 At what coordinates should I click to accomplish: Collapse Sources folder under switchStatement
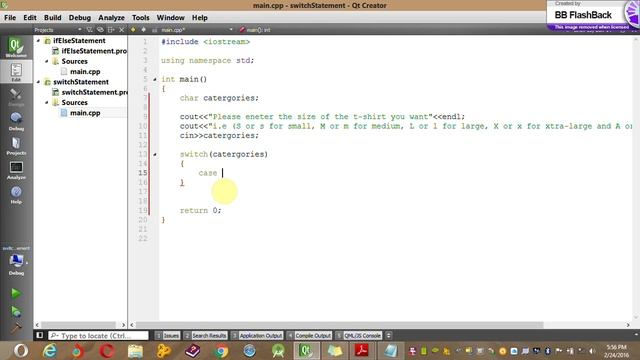47,102
